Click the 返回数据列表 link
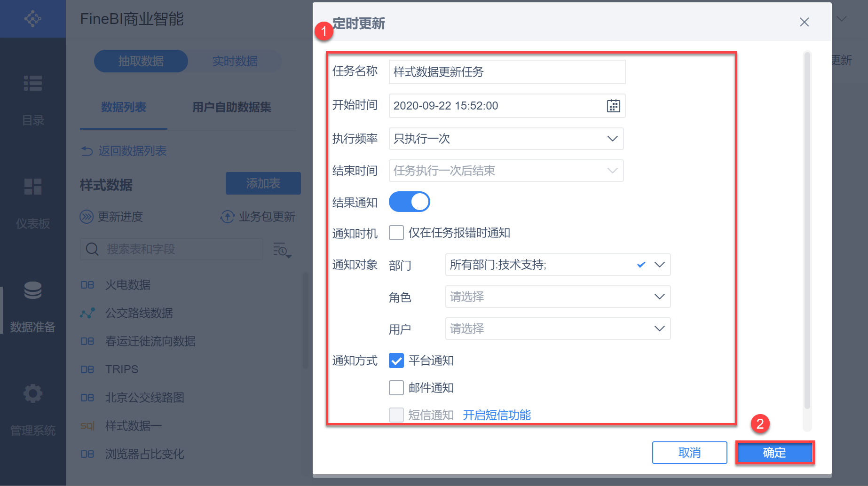This screenshot has width=868, height=486. (x=133, y=151)
